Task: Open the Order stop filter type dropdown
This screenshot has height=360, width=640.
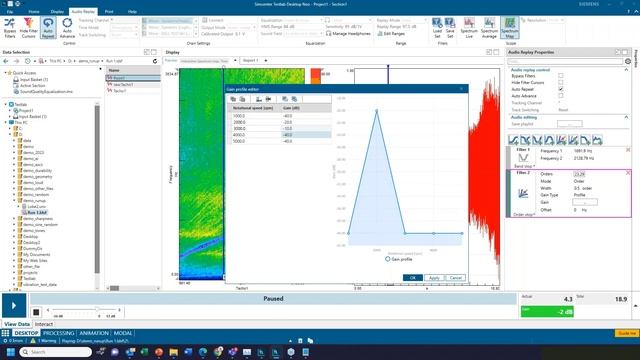Action: coord(524,215)
